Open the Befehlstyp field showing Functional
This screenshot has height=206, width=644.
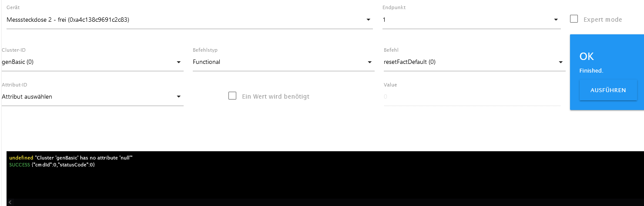coord(278,62)
